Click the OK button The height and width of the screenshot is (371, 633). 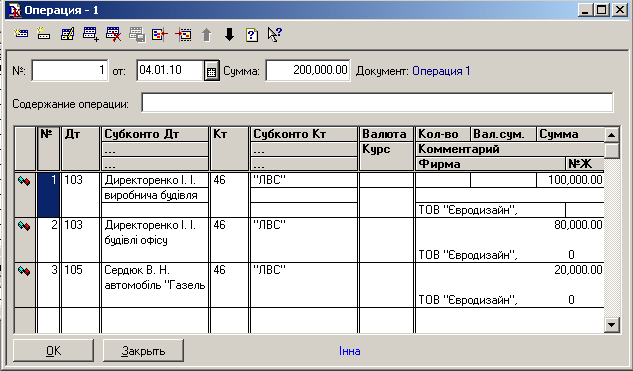tap(54, 350)
